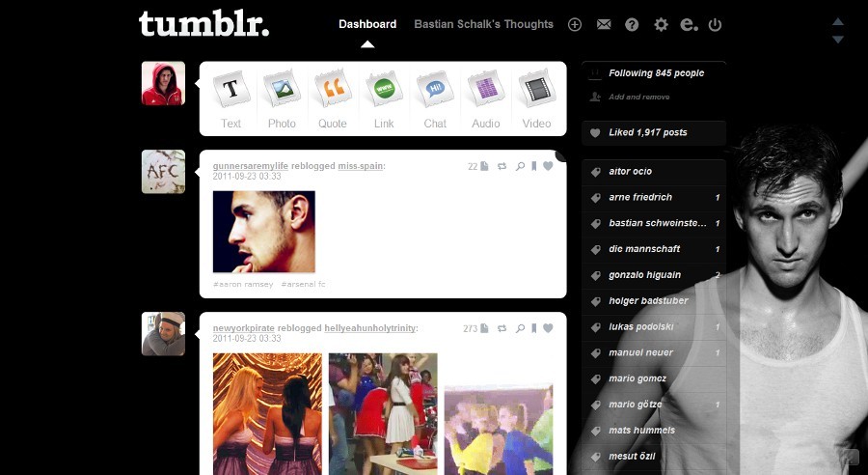868x475 pixels.
Task: Open the messages envelope icon
Action: 604,24
